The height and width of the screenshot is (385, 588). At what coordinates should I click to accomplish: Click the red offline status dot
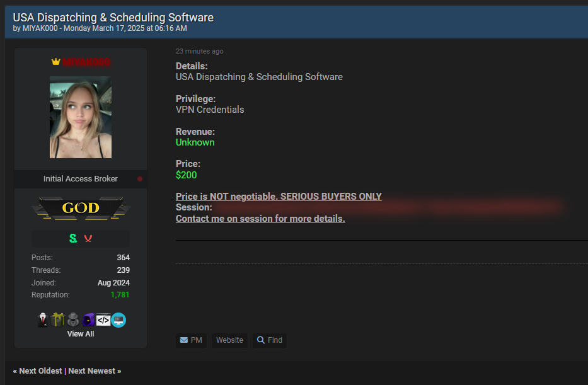(x=140, y=179)
